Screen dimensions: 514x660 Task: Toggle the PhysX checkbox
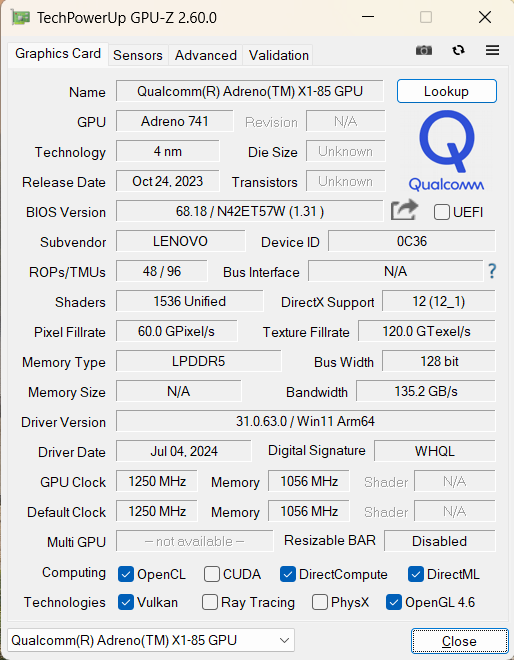coord(320,602)
